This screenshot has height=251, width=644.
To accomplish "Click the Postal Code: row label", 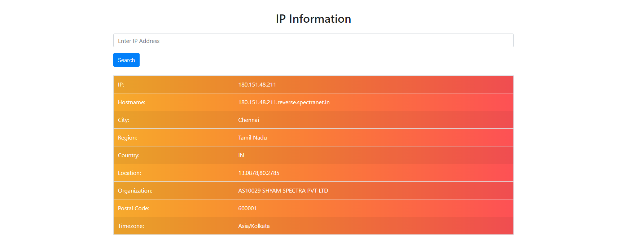I will [x=133, y=208].
